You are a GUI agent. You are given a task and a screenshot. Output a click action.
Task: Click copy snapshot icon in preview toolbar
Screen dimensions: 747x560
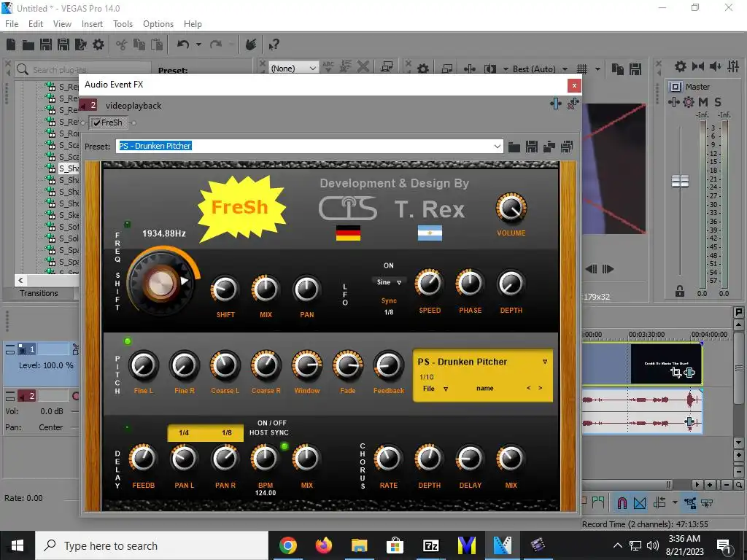click(618, 69)
